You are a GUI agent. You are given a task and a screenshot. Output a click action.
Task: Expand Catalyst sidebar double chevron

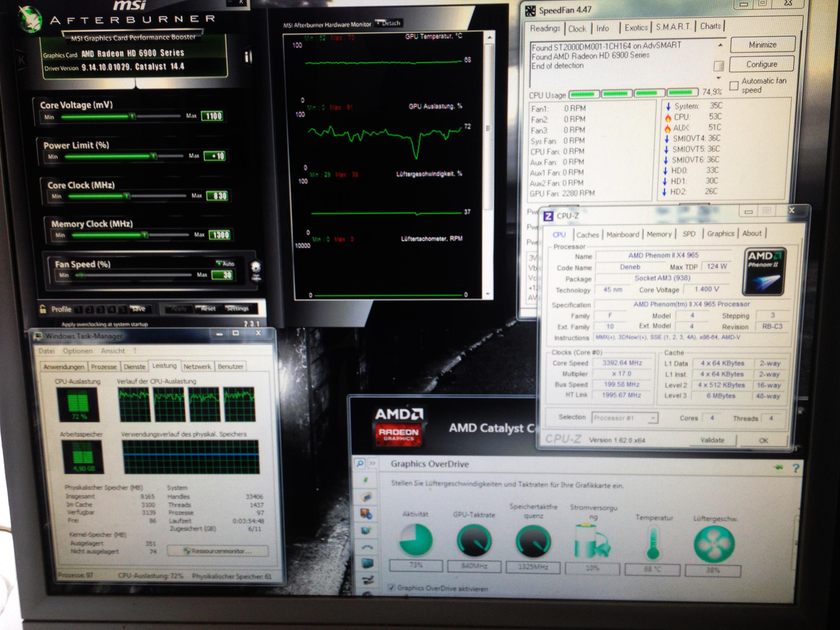point(372,464)
